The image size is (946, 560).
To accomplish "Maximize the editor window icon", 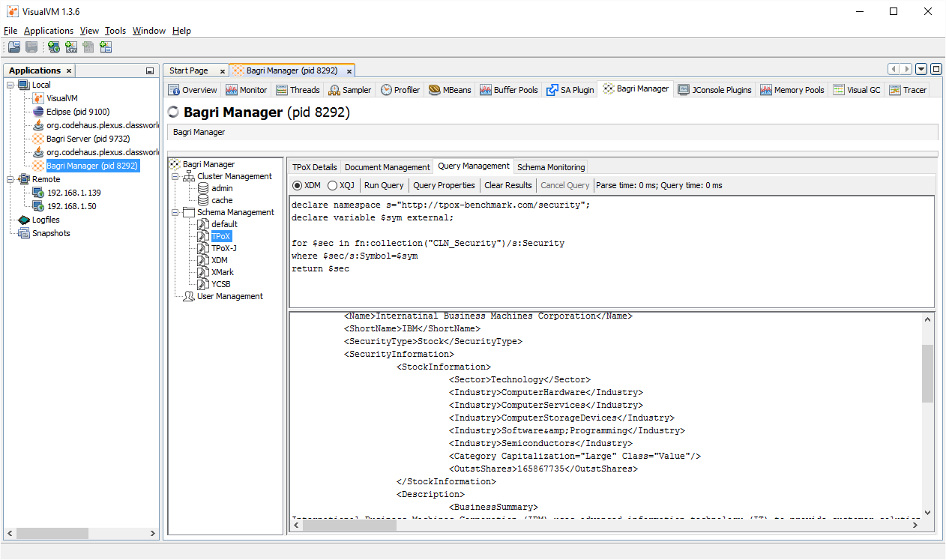I will click(x=936, y=69).
